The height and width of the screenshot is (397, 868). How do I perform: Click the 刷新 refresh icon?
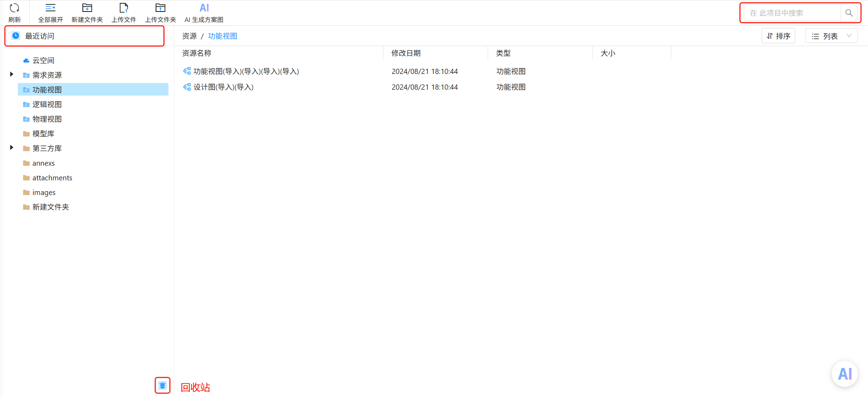point(14,8)
